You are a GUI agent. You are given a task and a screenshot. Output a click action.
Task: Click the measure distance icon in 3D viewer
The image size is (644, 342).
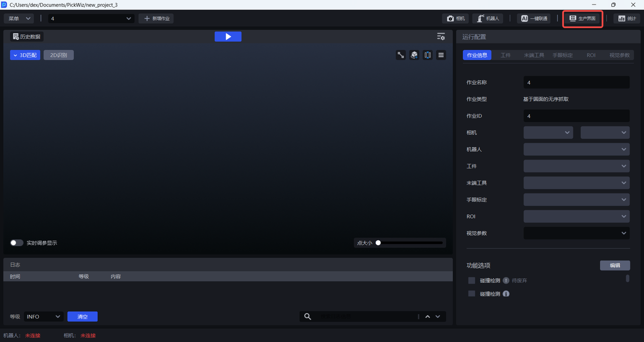pos(401,55)
